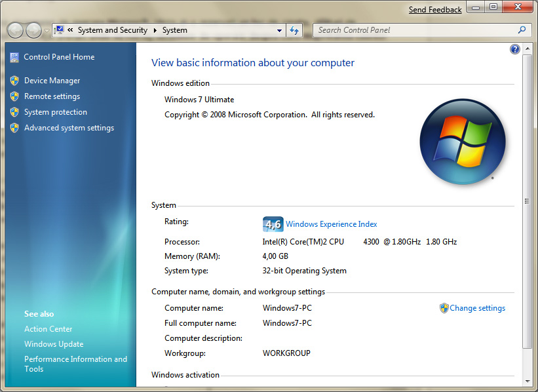Click the Refresh button beside address bar
538x392 pixels.
[x=294, y=31]
